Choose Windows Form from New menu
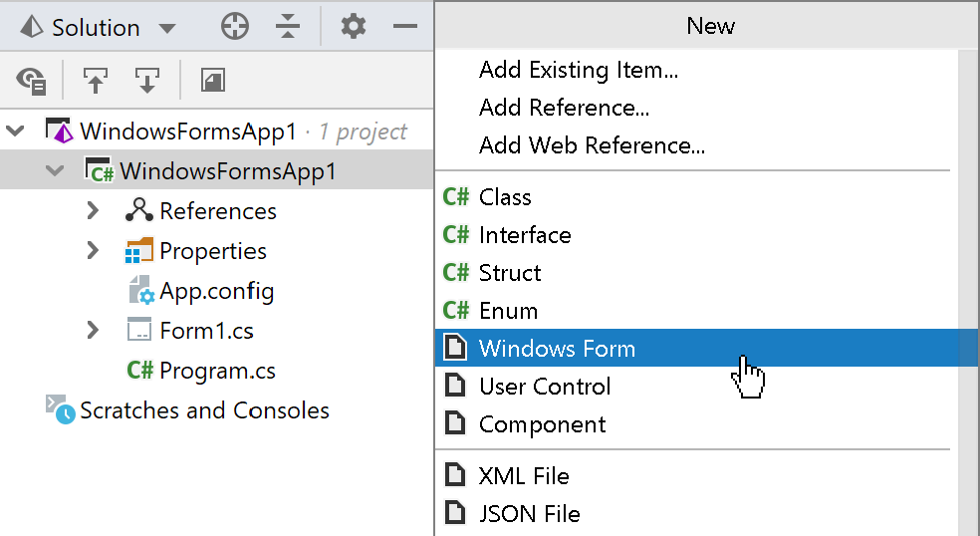This screenshot has width=980, height=536. click(x=707, y=348)
